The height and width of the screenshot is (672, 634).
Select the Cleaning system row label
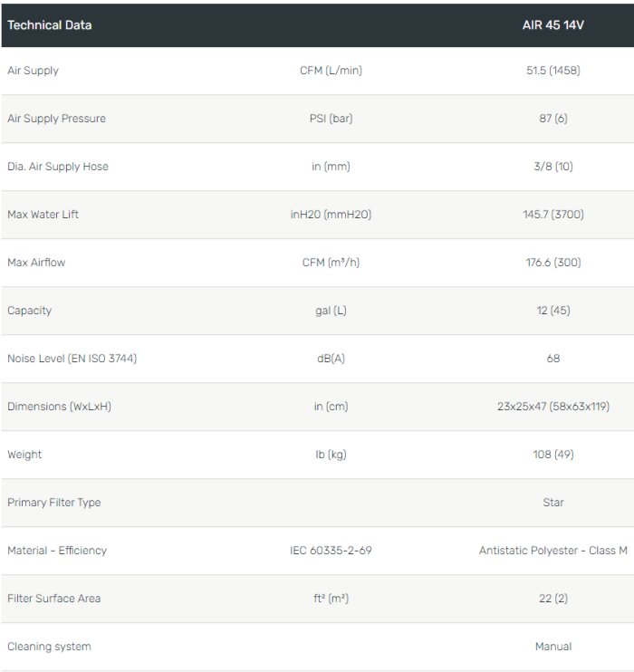tap(49, 647)
